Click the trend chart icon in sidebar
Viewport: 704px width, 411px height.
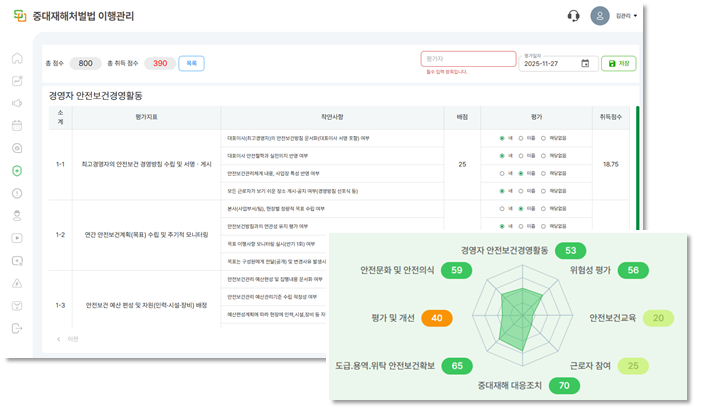click(16, 81)
